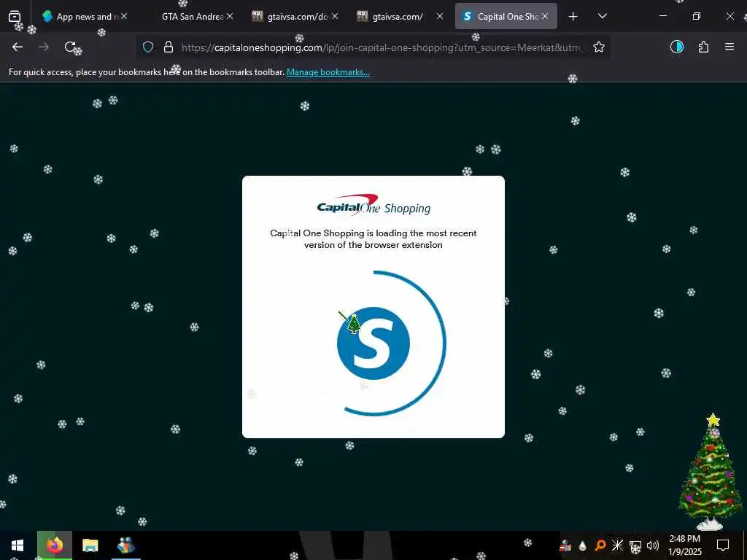Viewport: 747px width, 560px height.
Task: Open the Firefox application menu
Action: click(x=729, y=47)
